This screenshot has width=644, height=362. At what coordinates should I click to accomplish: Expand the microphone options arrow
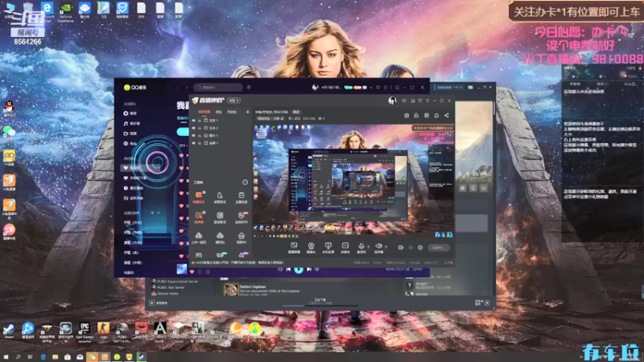[369, 247]
